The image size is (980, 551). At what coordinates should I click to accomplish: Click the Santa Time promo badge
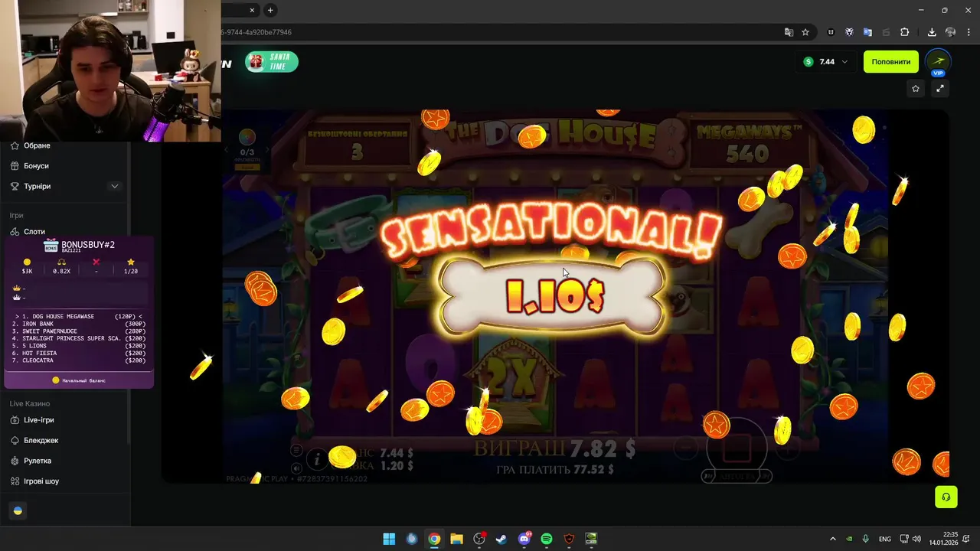tap(272, 62)
